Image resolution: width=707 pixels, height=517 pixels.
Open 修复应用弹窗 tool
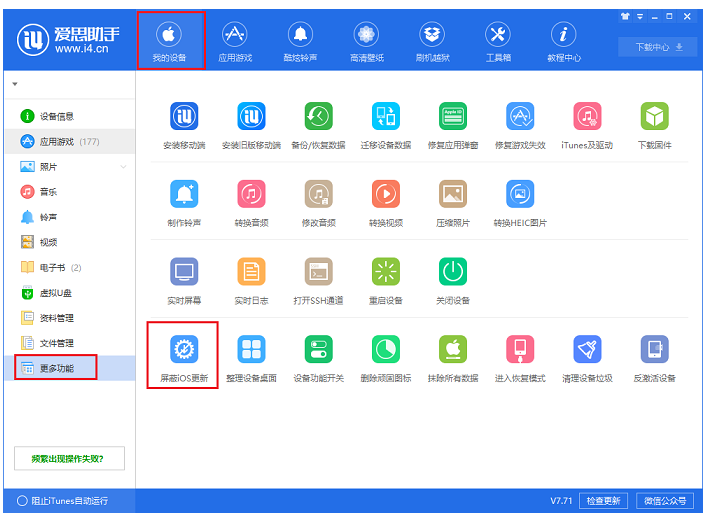pos(453,116)
